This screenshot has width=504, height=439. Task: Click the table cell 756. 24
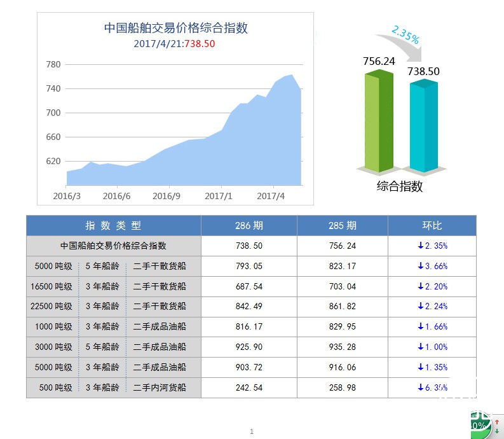(343, 246)
